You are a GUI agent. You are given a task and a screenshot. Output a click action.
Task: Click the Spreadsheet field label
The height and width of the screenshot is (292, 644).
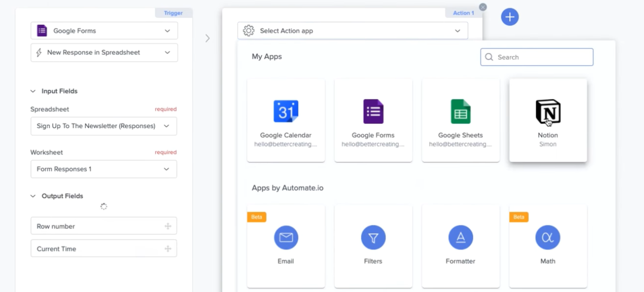pos(50,109)
